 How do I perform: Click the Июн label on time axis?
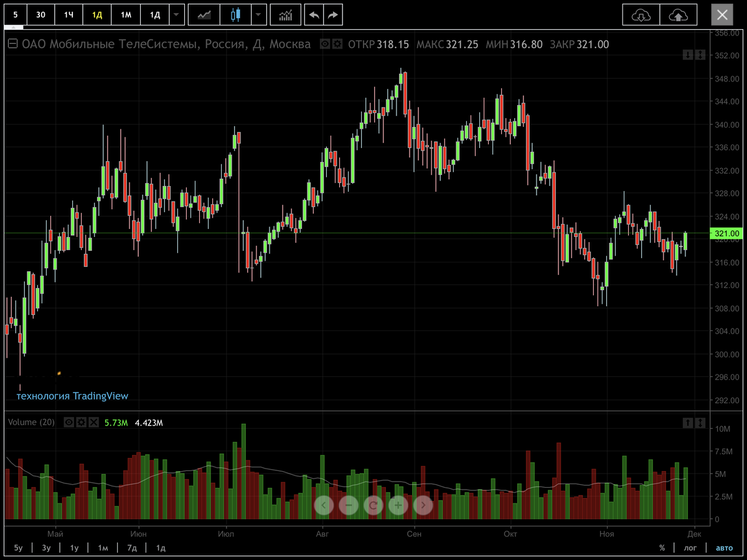point(139,533)
